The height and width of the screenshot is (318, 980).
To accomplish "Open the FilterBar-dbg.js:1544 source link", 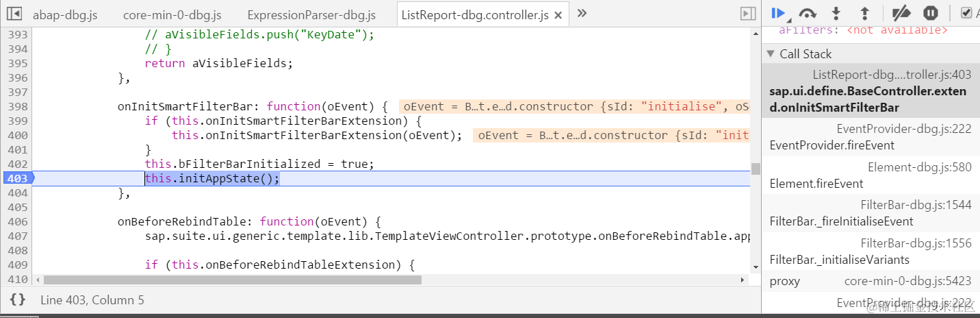I will (916, 205).
